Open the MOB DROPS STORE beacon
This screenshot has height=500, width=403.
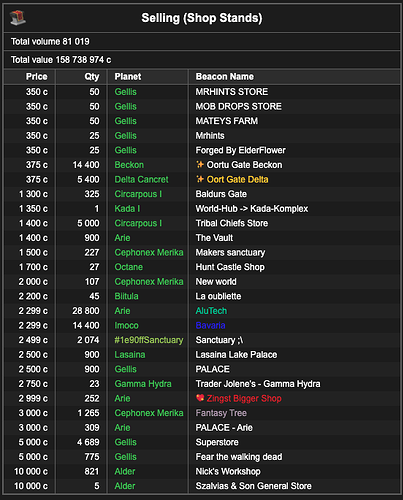pyautogui.click(x=238, y=106)
